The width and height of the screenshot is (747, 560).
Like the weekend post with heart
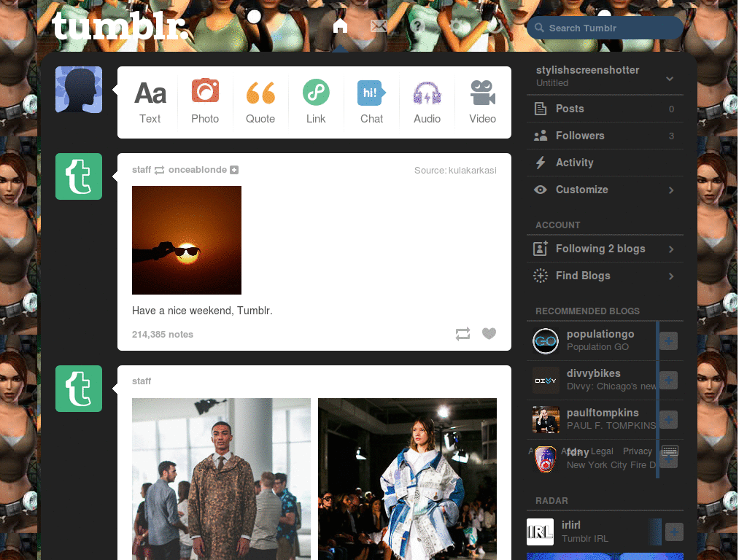click(489, 333)
